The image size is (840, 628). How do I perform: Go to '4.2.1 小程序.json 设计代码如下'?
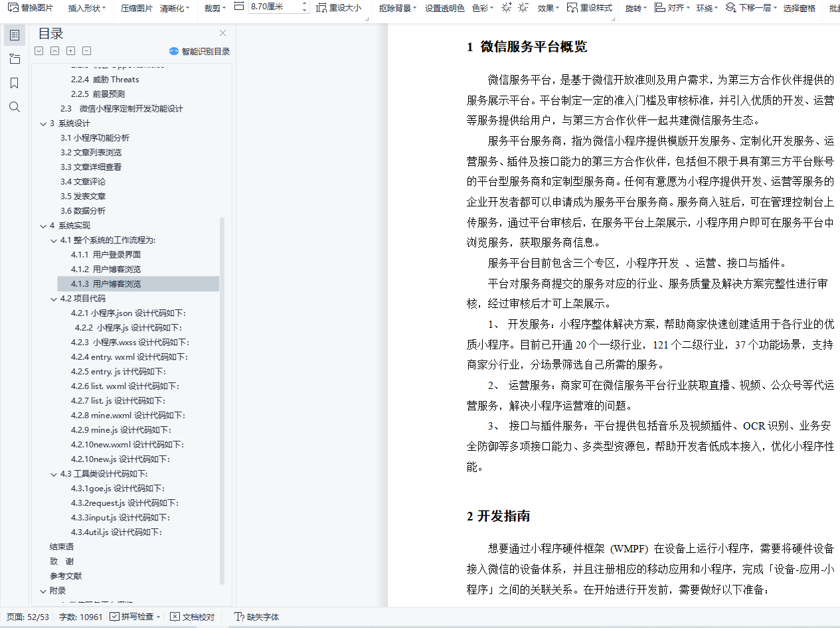[x=128, y=313]
